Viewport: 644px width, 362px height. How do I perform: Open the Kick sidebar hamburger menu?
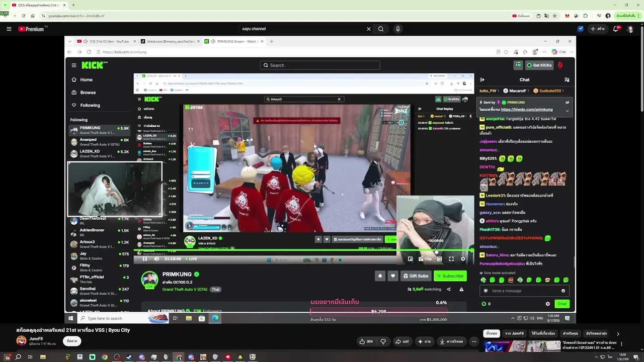pos(74,65)
